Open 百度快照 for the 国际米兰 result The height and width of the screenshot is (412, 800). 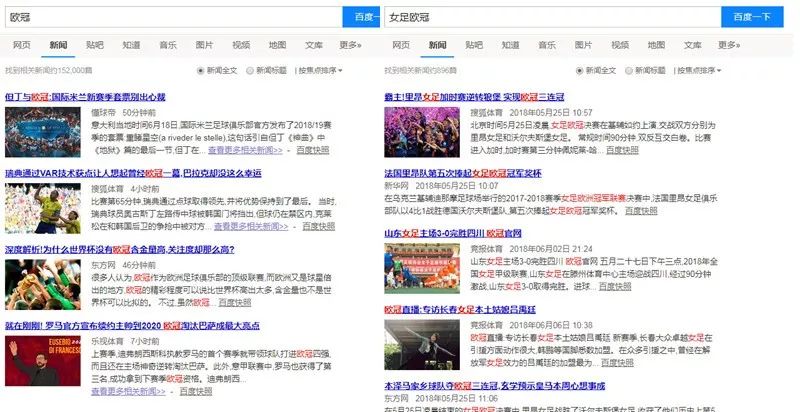tap(313, 150)
